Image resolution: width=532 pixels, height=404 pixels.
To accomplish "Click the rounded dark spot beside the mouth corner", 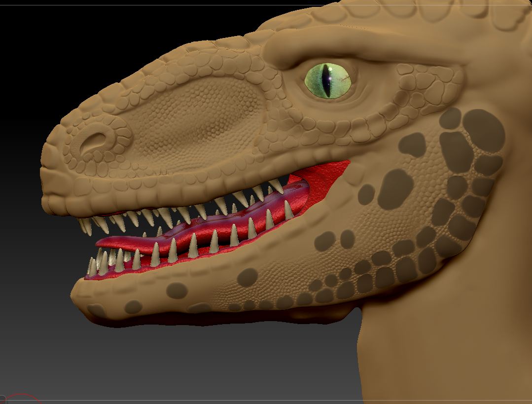I will (393, 186).
